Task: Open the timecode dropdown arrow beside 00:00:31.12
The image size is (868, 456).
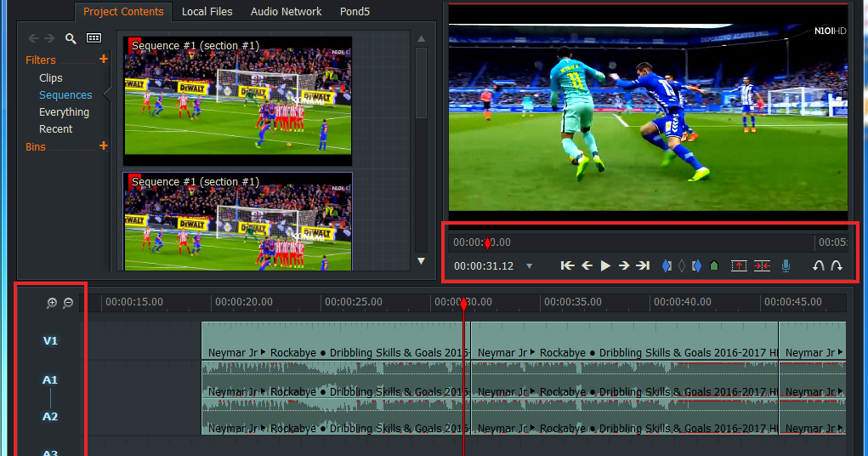Action: (529, 266)
